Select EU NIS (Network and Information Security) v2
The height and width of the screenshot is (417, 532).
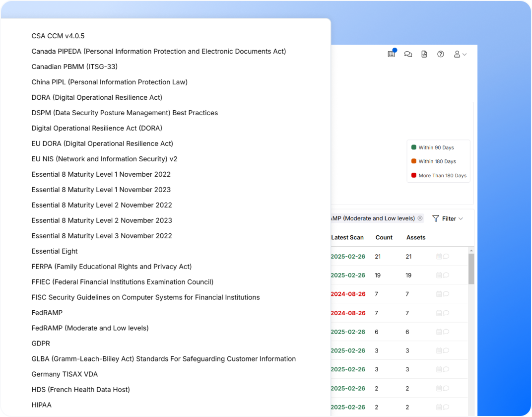(104, 159)
